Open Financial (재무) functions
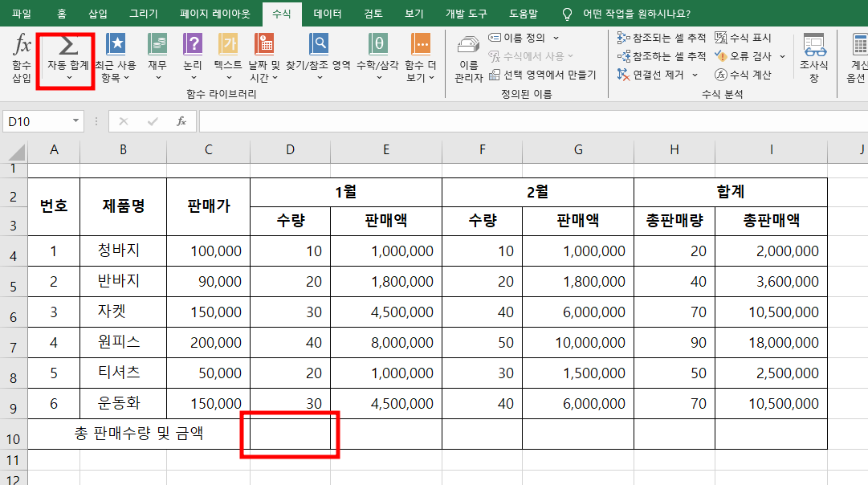 coord(157,58)
